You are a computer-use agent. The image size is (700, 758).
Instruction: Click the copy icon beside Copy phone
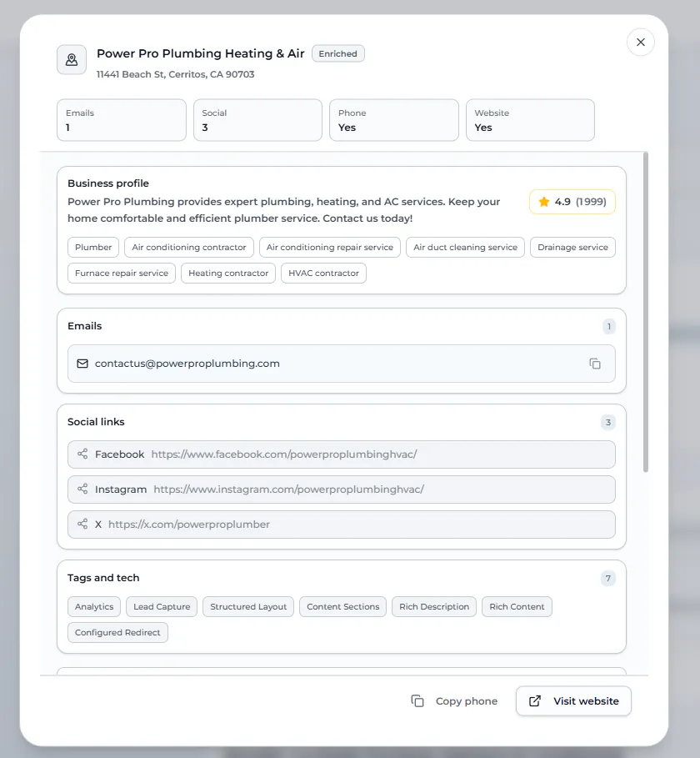tap(417, 701)
